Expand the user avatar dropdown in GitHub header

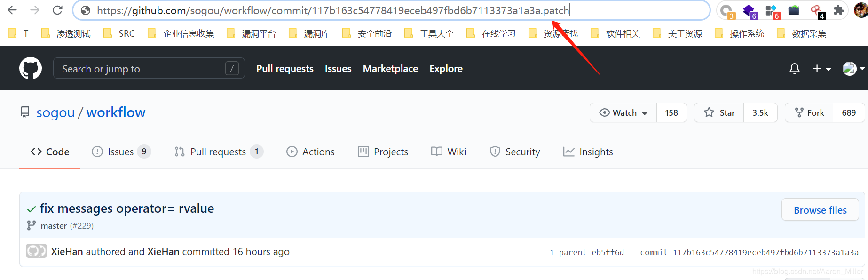(x=853, y=69)
